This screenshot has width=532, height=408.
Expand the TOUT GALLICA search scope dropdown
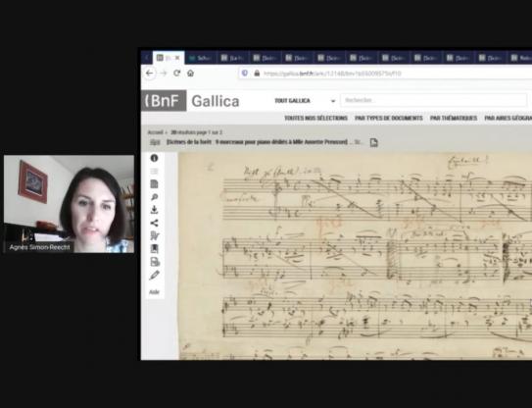[x=305, y=101]
